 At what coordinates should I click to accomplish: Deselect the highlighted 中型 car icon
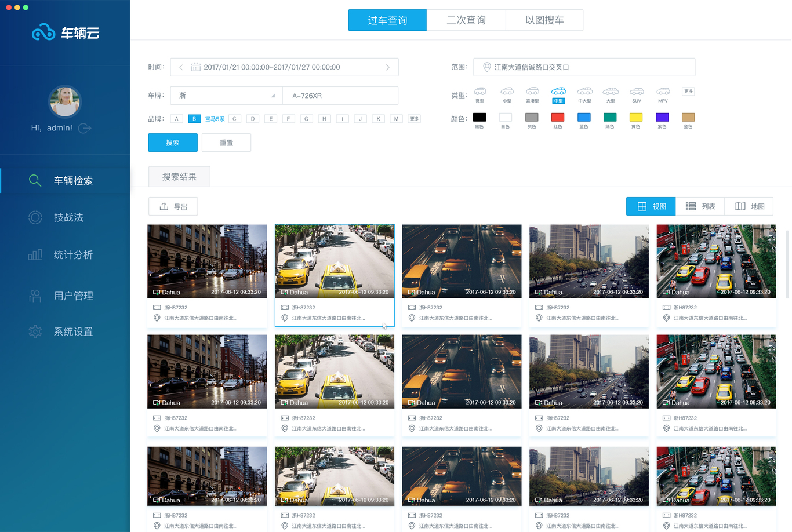pyautogui.click(x=558, y=92)
